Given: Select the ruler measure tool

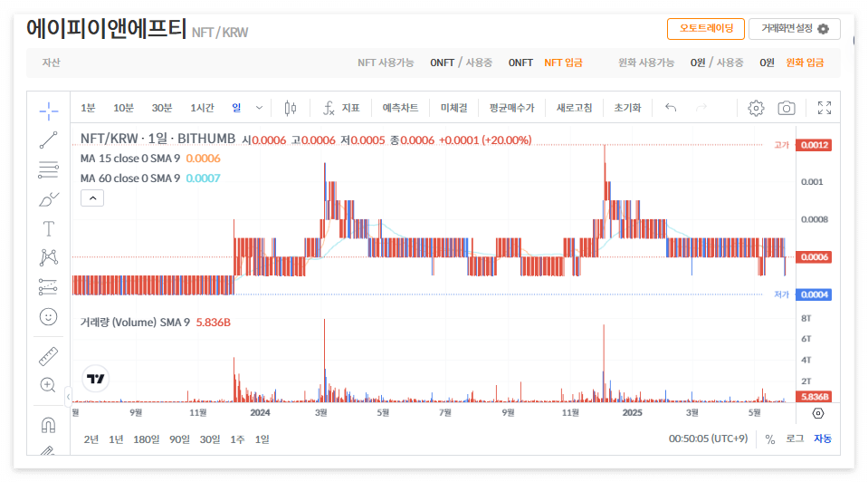Looking at the screenshot, I should click(x=49, y=356).
